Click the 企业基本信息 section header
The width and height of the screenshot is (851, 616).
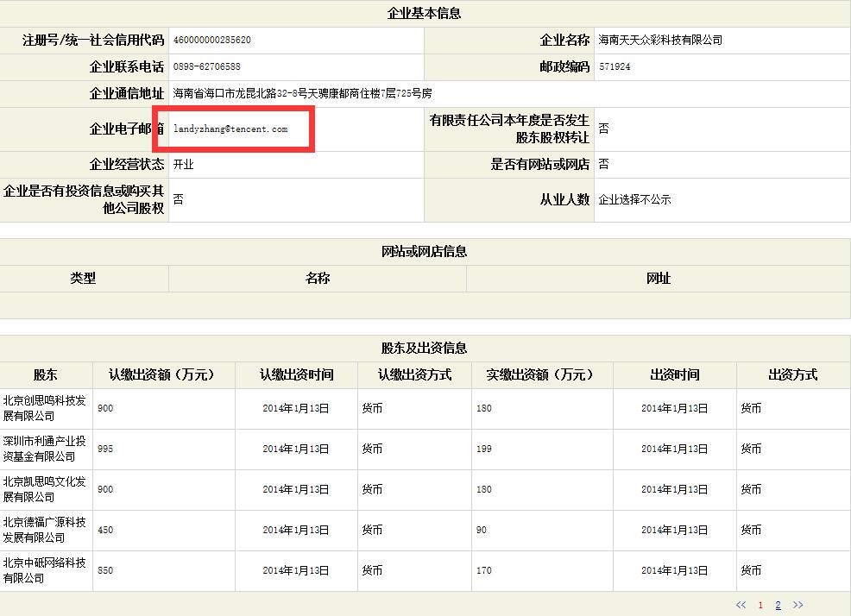click(425, 13)
